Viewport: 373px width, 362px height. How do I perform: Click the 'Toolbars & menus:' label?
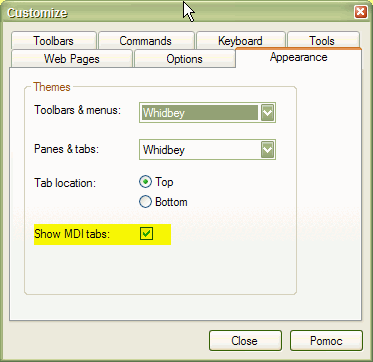pos(77,110)
